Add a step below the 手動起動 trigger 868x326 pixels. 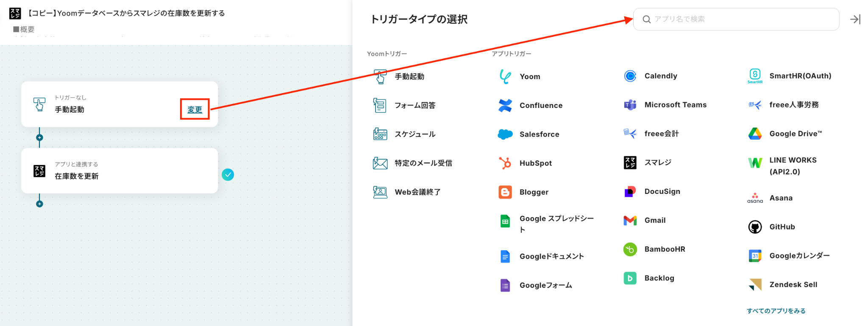[39, 138]
